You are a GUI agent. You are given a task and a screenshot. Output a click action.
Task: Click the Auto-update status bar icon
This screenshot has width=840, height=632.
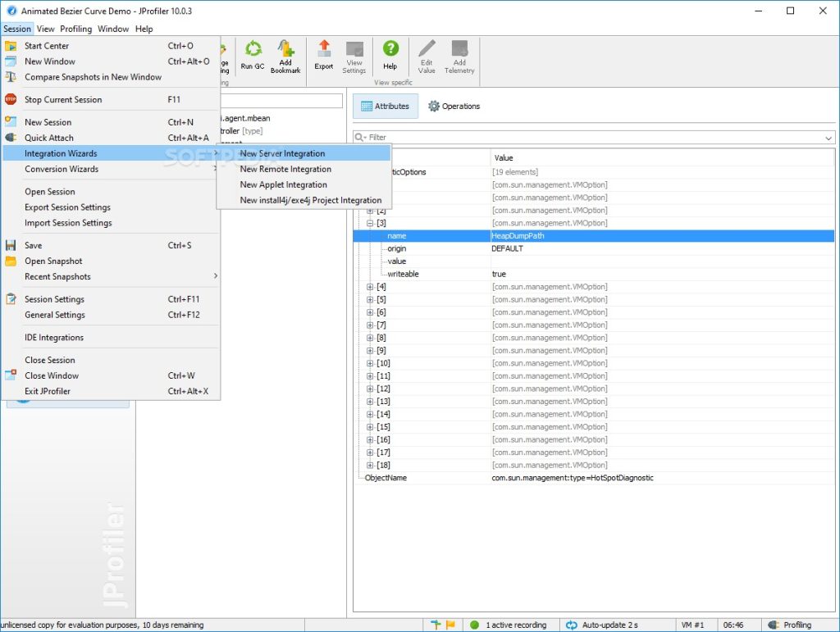point(572,625)
